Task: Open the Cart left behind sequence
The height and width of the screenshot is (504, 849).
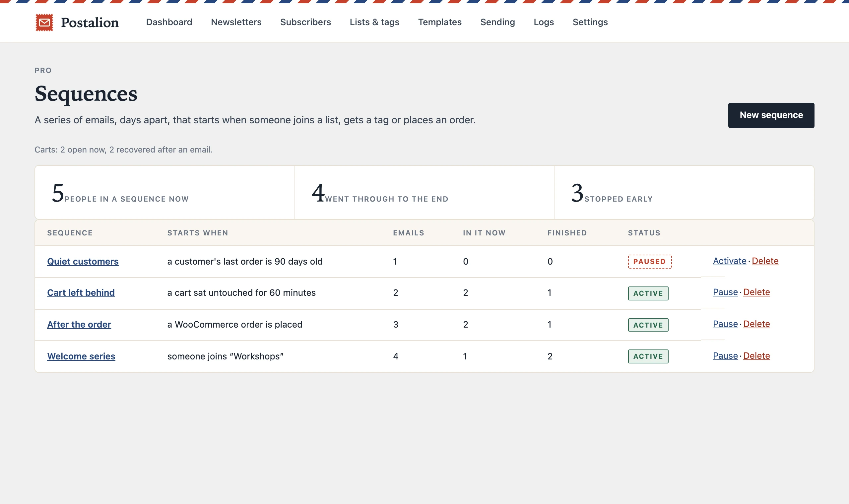Action: 81,292
